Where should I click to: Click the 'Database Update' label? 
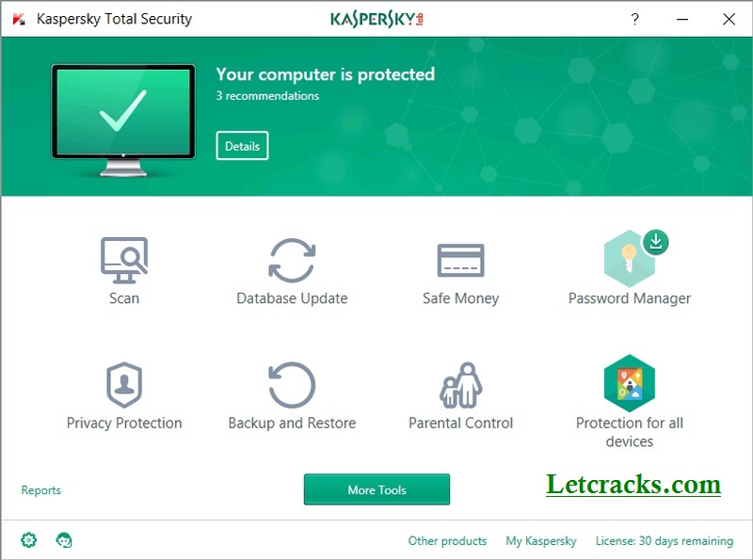tap(292, 298)
